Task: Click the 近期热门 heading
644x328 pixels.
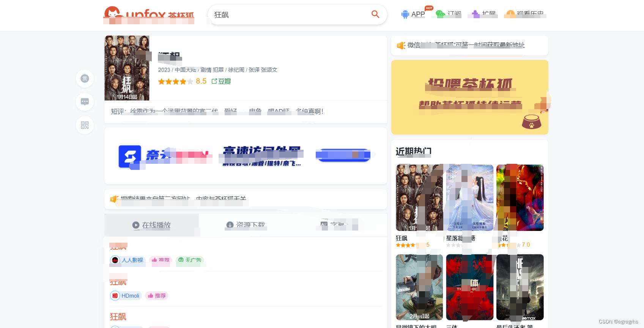Action: coord(413,151)
